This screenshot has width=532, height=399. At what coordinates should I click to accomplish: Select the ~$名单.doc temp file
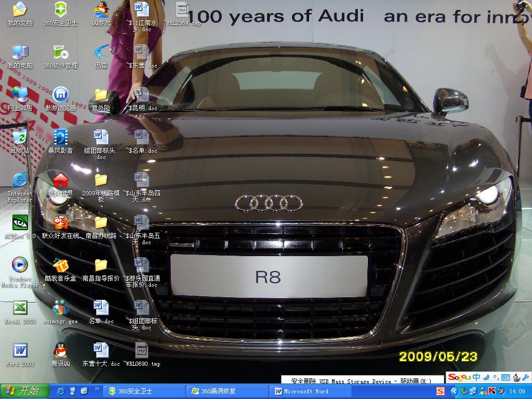[141, 141]
